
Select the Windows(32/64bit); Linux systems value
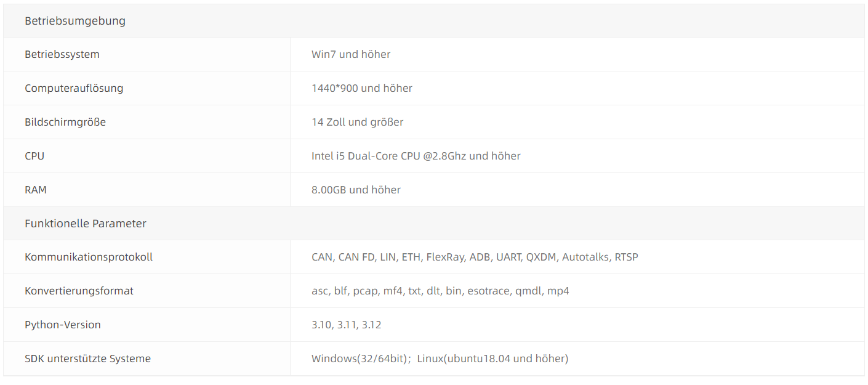(440, 359)
